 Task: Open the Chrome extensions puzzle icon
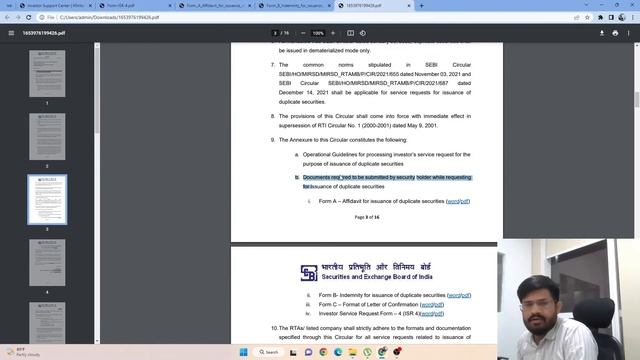tap(600, 18)
